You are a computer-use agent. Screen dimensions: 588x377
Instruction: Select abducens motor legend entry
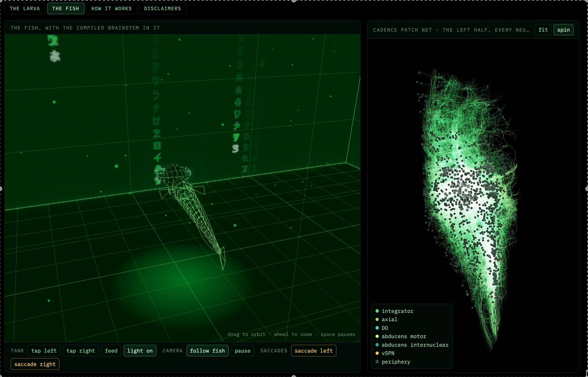[400, 336]
